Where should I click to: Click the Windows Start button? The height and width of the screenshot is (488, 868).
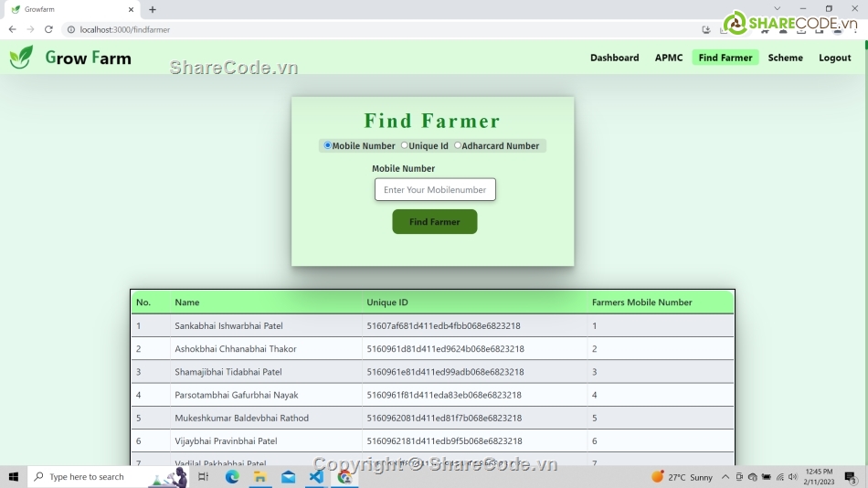click(14, 477)
